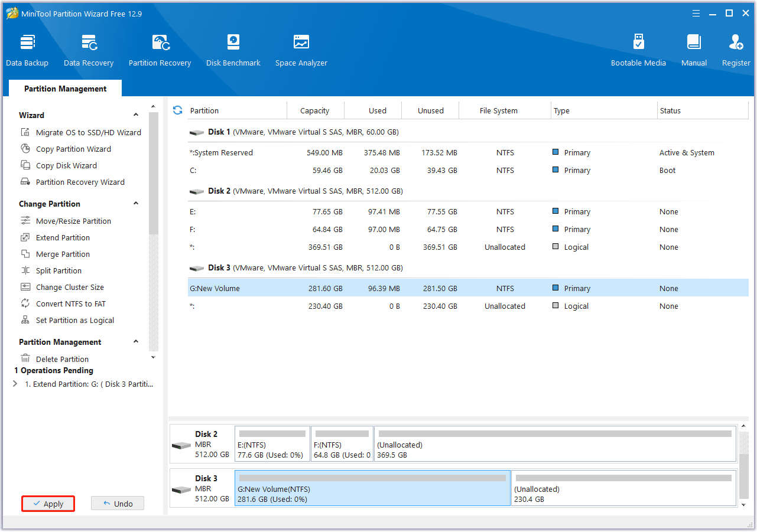Select E: partition row
This screenshot has width=757, height=532.
[468, 211]
